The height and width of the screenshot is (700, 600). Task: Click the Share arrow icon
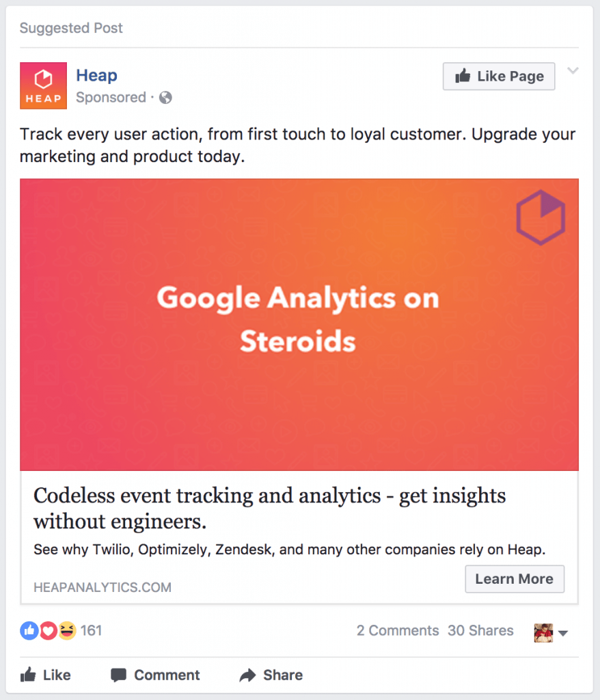[x=247, y=675]
